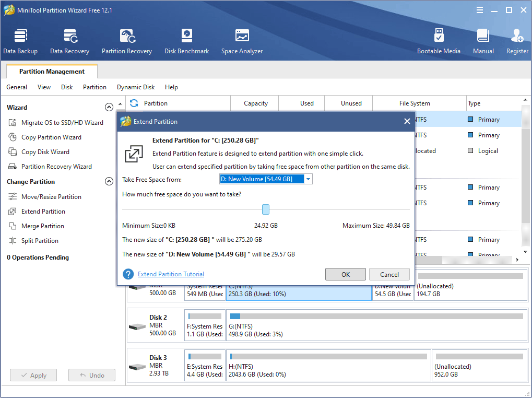Create Bootable Media
The image size is (532, 398).
pos(439,41)
